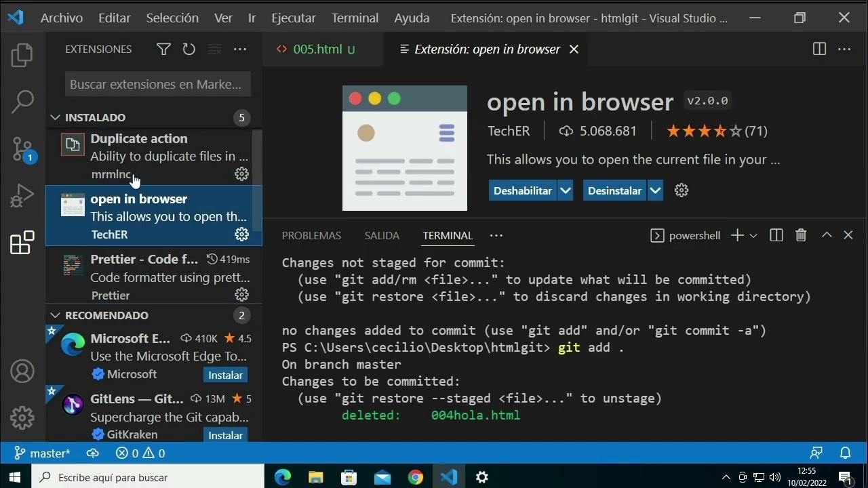Image resolution: width=868 pixels, height=488 pixels.
Task: Open notifications bell in status bar
Action: tap(846, 453)
